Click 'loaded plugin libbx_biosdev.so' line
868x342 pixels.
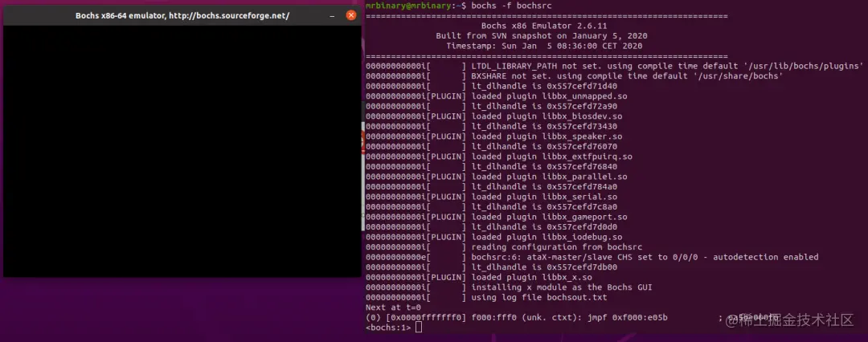pyautogui.click(x=494, y=116)
